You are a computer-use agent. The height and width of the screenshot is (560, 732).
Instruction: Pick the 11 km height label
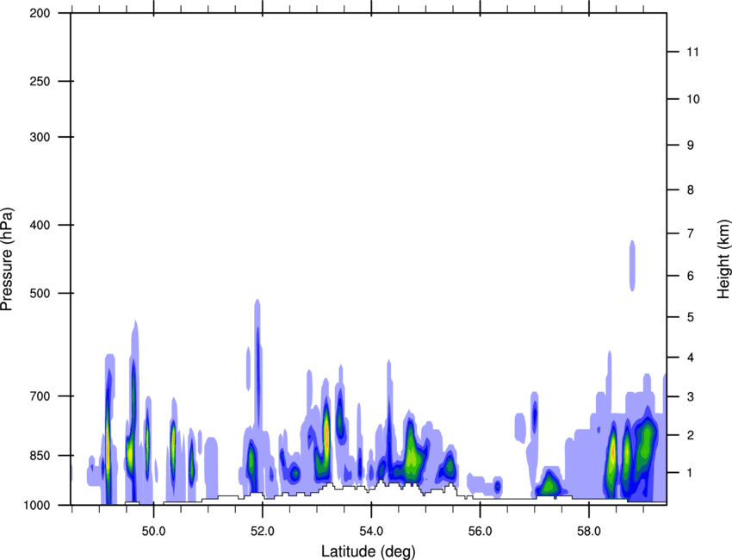tap(693, 52)
